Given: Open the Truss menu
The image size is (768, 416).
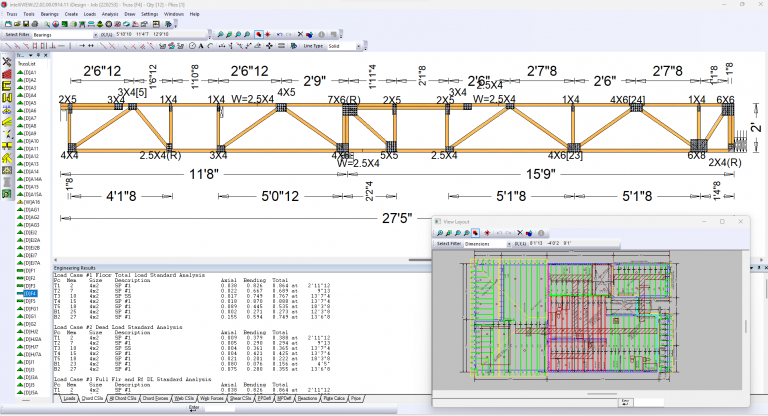Looking at the screenshot, I should (12, 14).
